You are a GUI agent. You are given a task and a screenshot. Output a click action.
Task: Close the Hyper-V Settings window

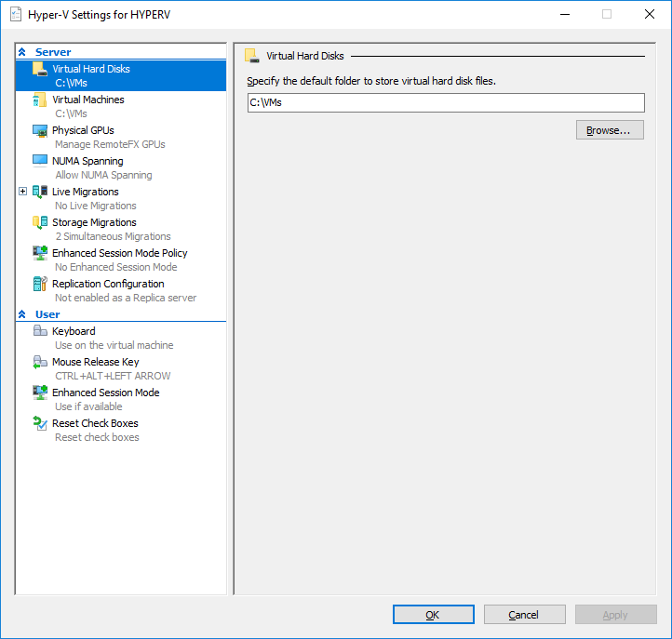tap(650, 14)
